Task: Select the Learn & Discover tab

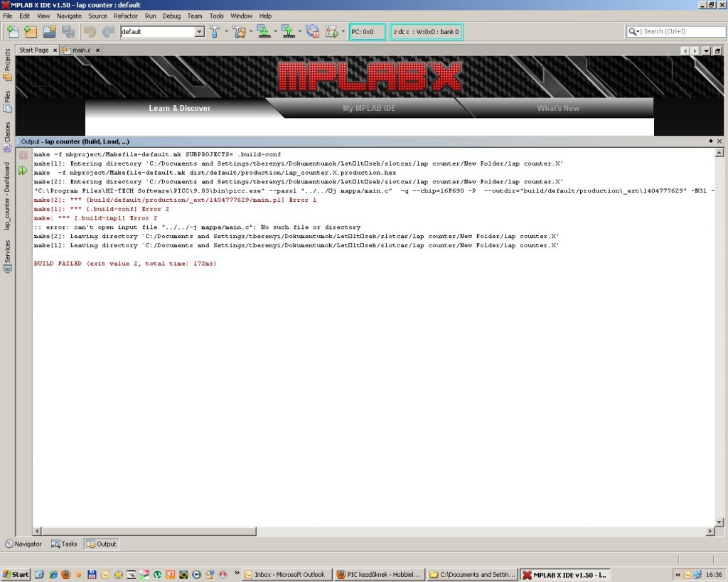Action: 180,108
